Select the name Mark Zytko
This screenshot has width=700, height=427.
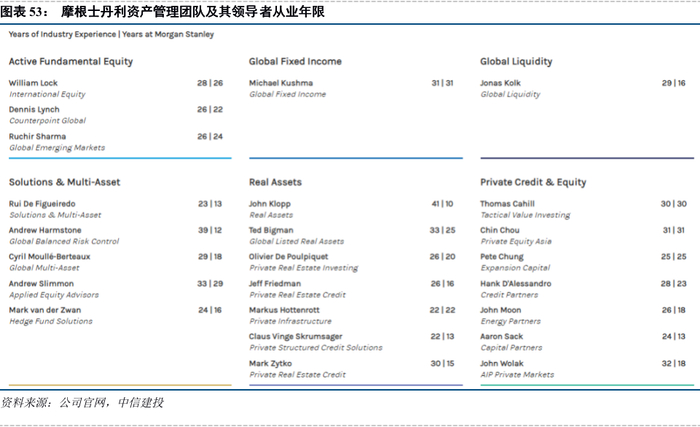click(x=270, y=363)
